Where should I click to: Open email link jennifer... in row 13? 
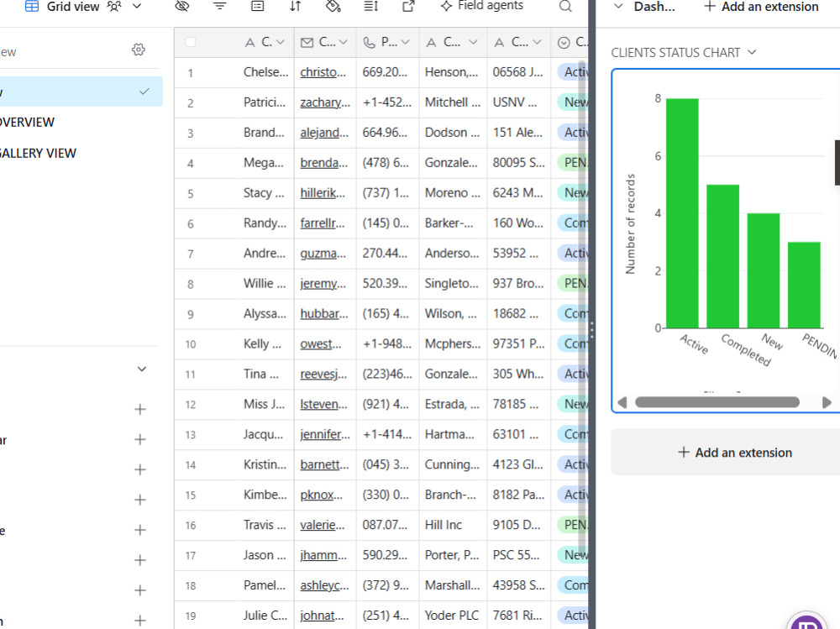click(325, 434)
